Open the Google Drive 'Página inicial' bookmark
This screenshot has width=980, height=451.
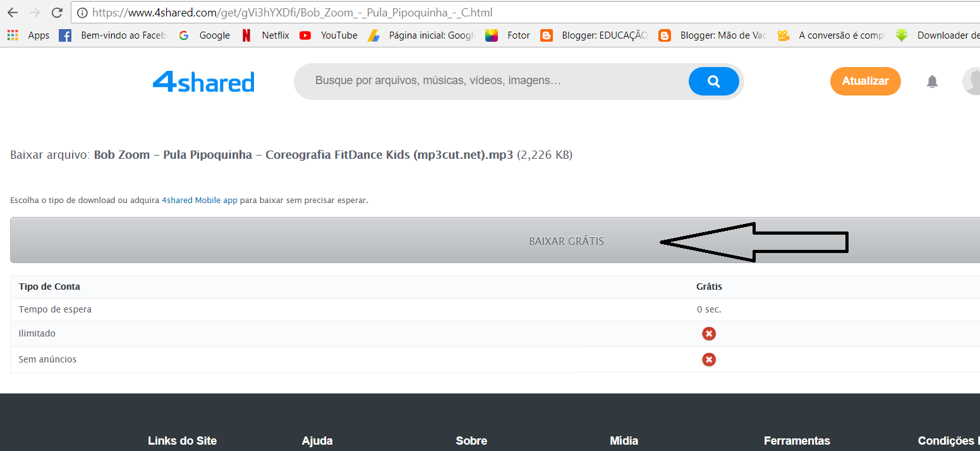[421, 35]
